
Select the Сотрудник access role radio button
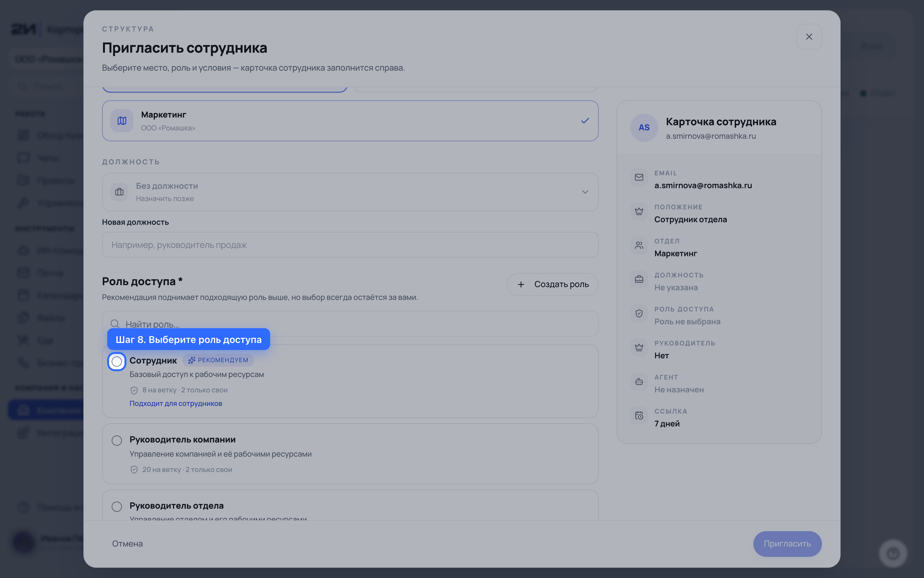116,361
